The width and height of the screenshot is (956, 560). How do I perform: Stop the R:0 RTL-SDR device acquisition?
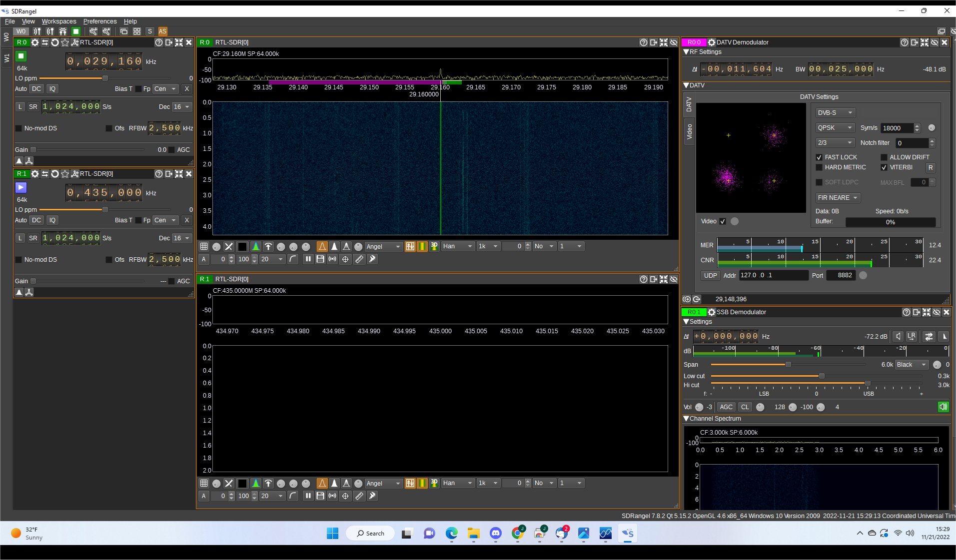tap(21, 56)
